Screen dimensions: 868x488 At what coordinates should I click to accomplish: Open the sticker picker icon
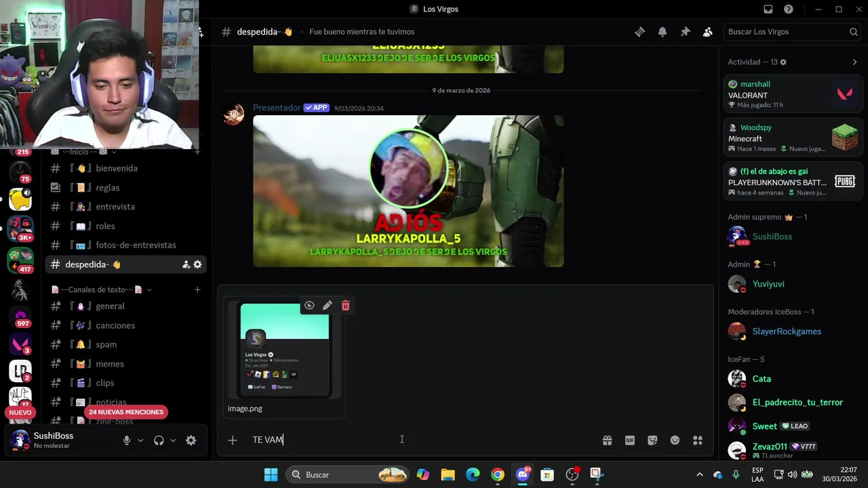[652, 441]
